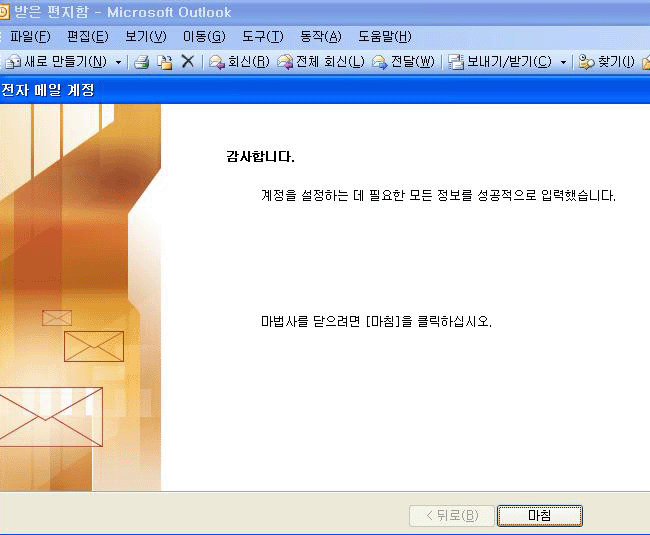Open the 이동(G) menu
The height and width of the screenshot is (535, 650).
click(204, 37)
